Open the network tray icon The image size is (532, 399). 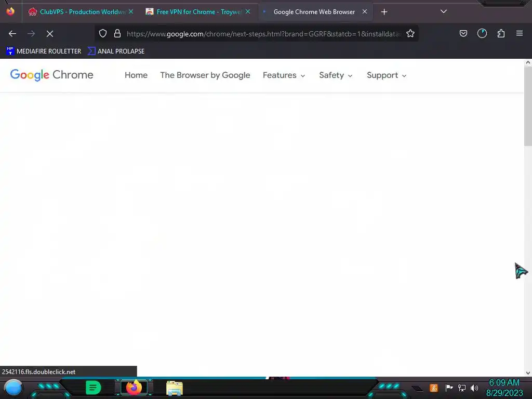[462, 388]
